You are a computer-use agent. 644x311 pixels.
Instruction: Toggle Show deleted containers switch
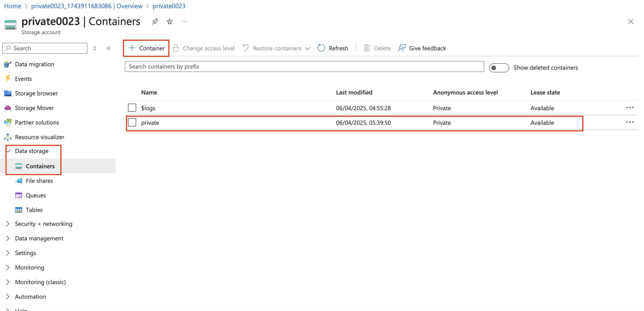(x=499, y=68)
